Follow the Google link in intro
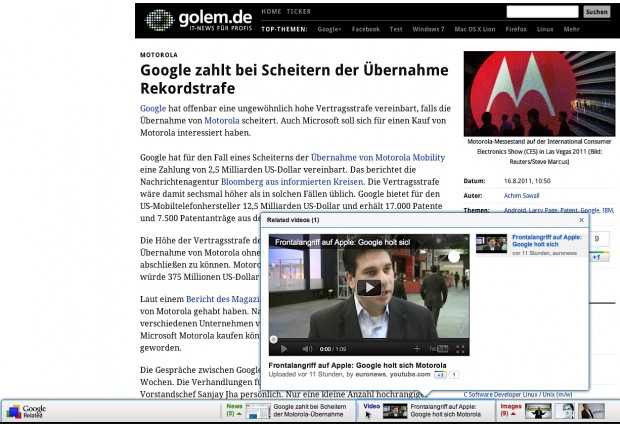620x424 pixels. click(x=153, y=108)
